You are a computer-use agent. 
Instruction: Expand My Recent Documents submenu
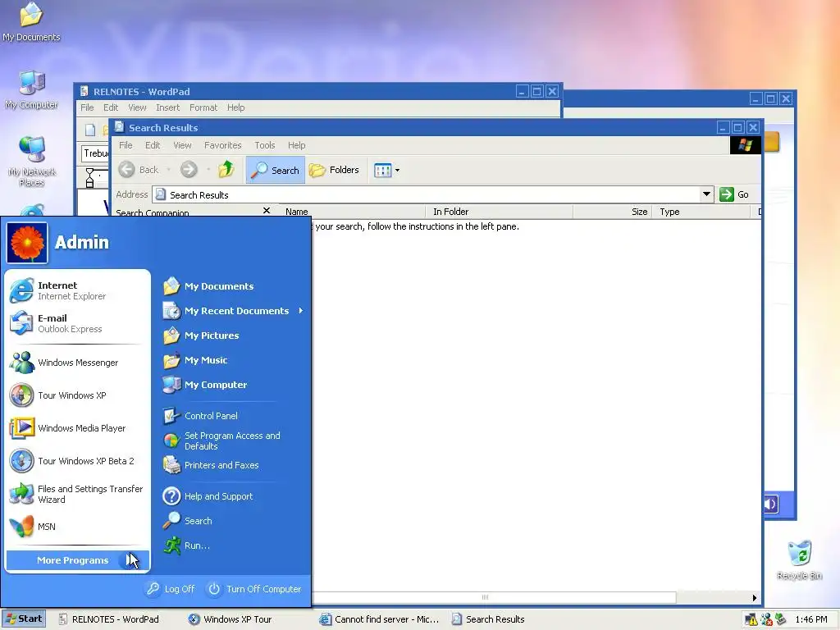click(x=234, y=311)
